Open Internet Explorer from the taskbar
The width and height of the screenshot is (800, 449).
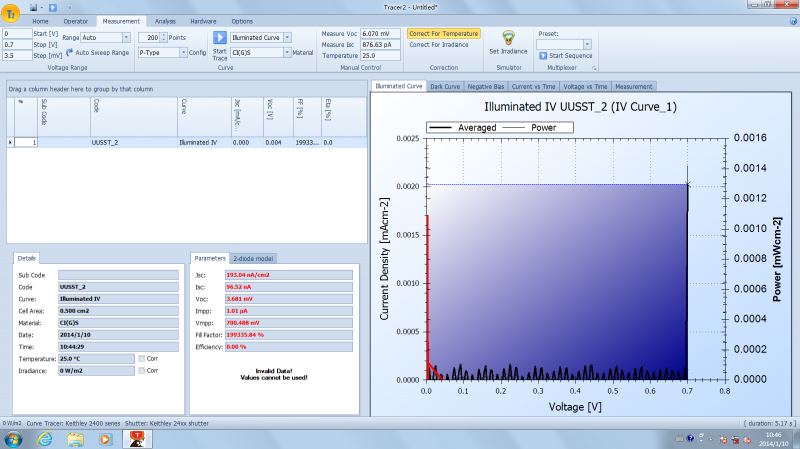(x=45, y=438)
